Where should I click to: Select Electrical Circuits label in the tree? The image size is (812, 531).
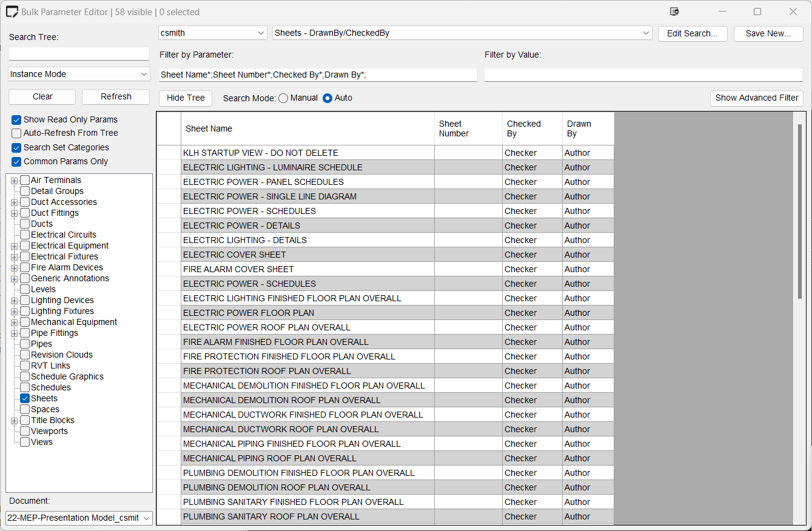point(64,235)
